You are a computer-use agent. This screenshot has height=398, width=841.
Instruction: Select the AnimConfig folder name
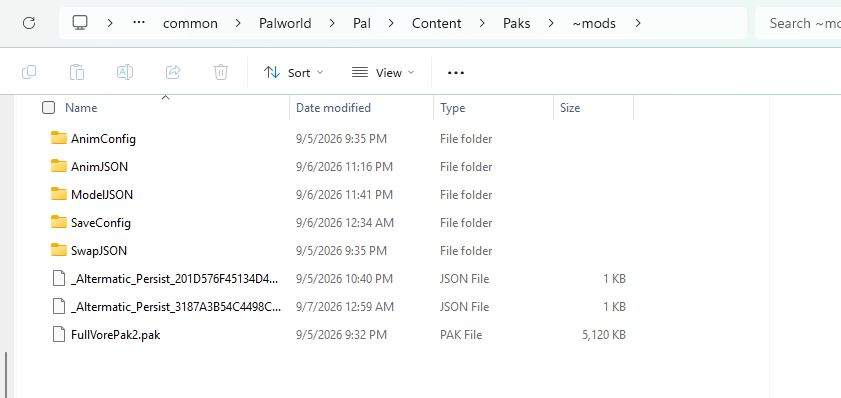point(103,139)
